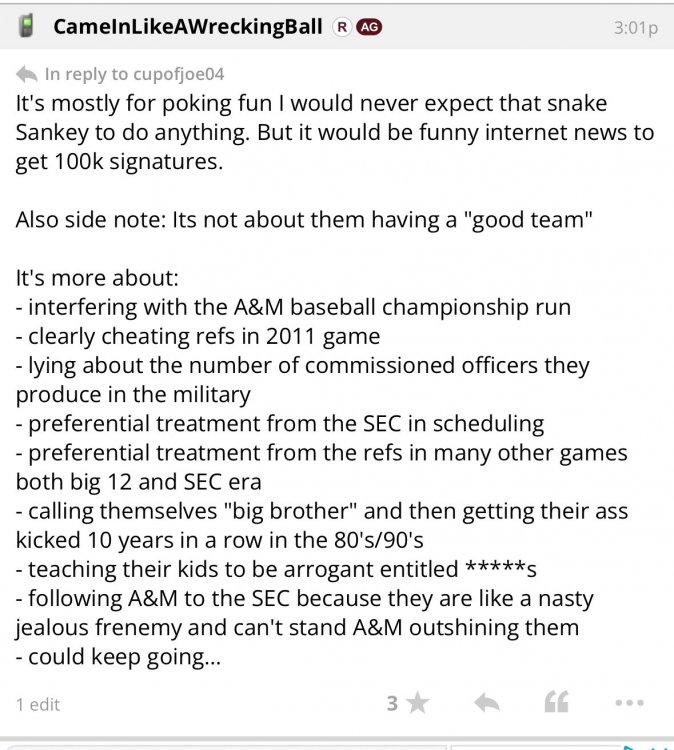Click the star count number 3
674x750 pixels.
click(x=393, y=704)
